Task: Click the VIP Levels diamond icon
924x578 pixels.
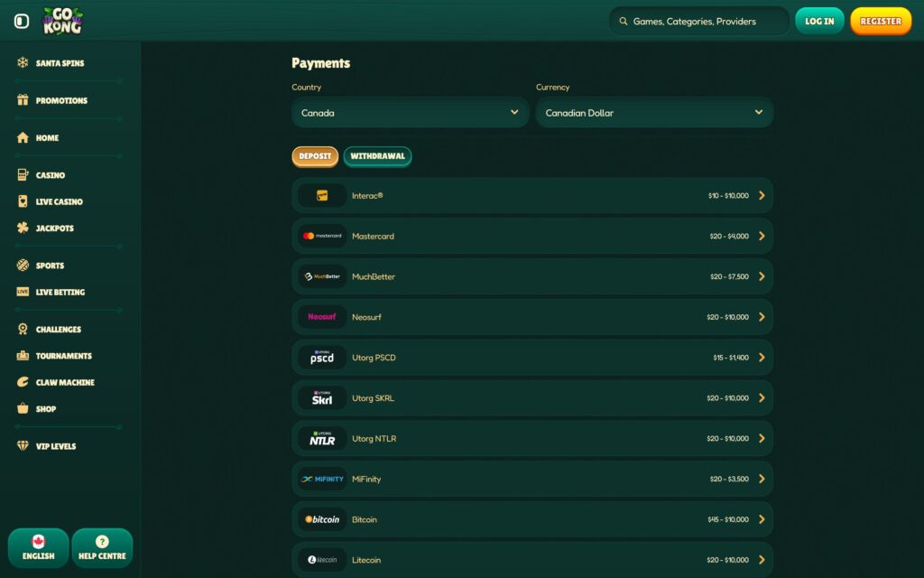Action: [22, 445]
